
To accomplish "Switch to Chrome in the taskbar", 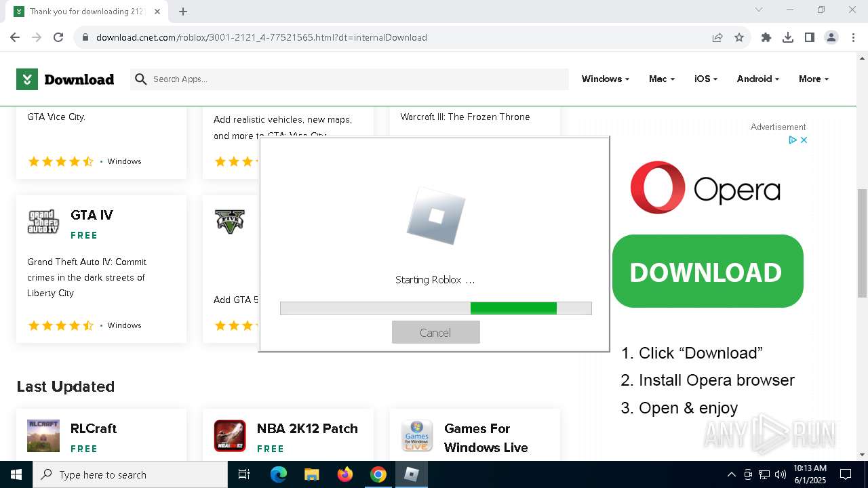I will point(378,474).
